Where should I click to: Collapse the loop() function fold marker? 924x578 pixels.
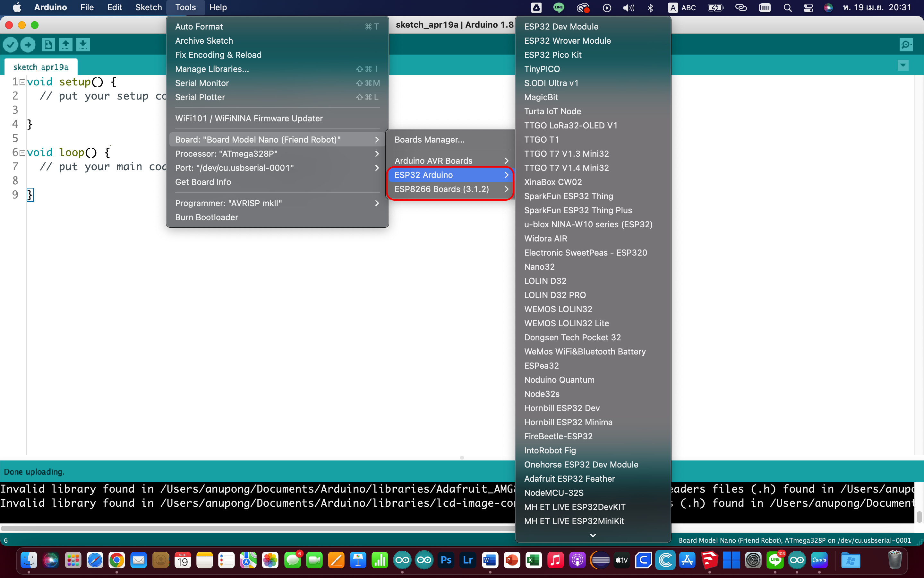pyautogui.click(x=22, y=153)
